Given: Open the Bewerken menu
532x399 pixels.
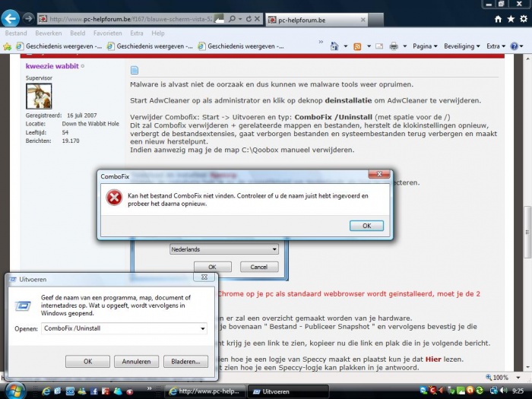Looking at the screenshot, I should coord(49,33).
